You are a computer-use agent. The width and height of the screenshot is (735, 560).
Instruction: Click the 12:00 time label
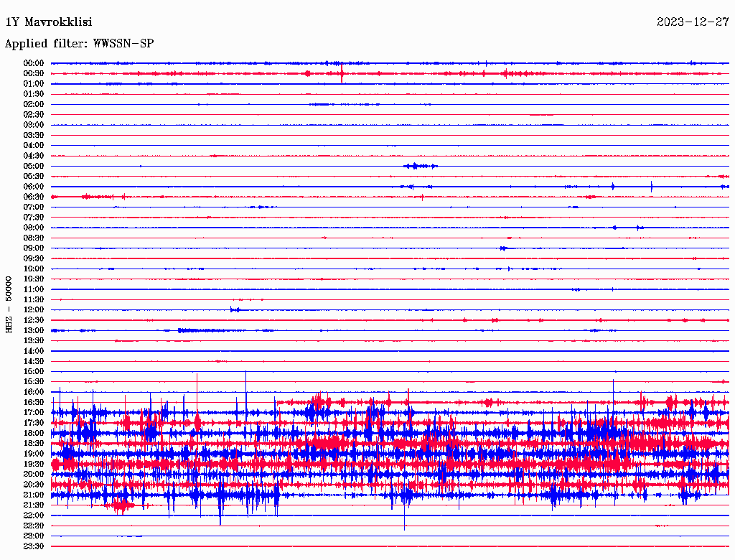pos(34,310)
